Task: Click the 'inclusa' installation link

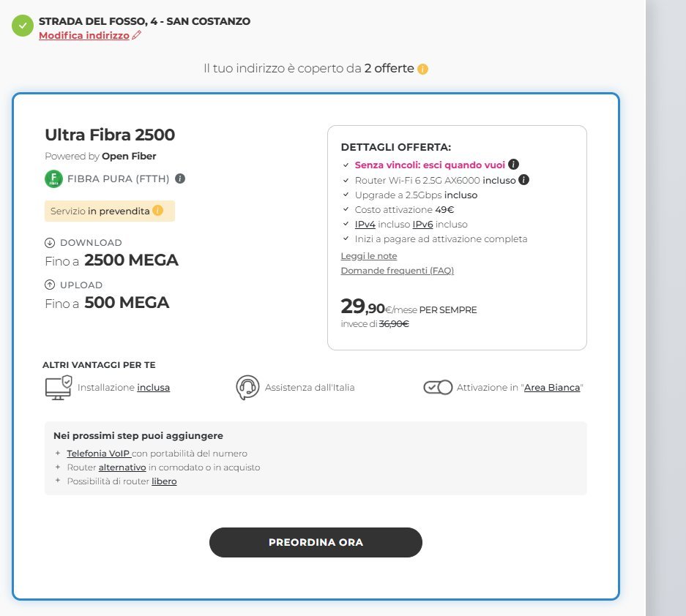Action: coord(153,388)
